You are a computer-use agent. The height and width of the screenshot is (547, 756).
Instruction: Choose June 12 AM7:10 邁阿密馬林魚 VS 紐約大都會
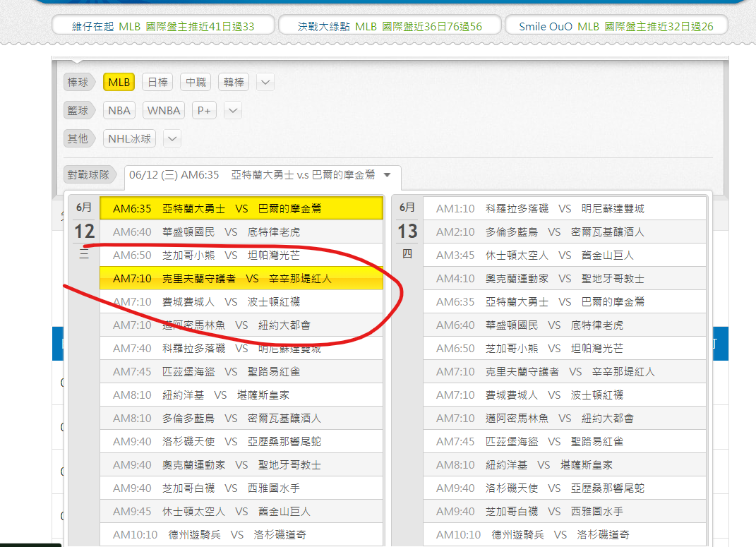[x=241, y=325]
